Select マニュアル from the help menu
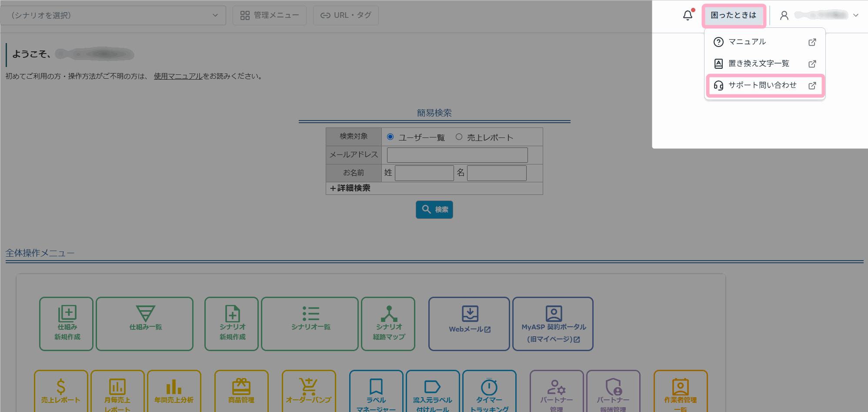 (765, 42)
